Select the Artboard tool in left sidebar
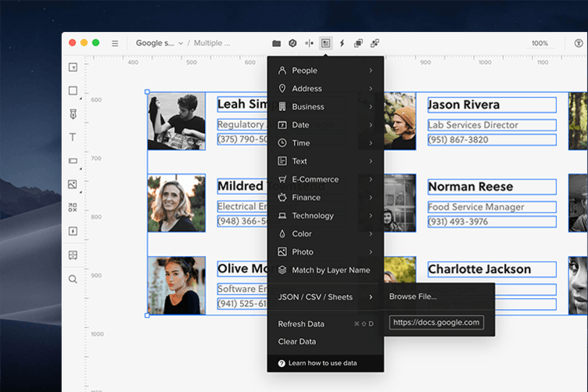Screen dimensions: 588x392 pos(73,67)
